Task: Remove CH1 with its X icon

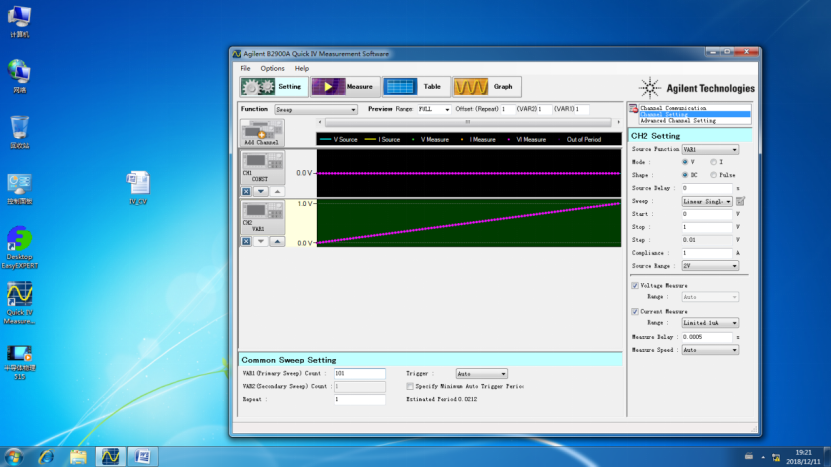Action: point(246,191)
